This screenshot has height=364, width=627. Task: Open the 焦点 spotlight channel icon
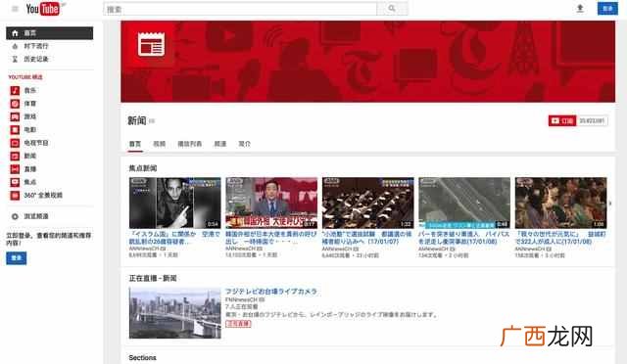tap(15, 182)
